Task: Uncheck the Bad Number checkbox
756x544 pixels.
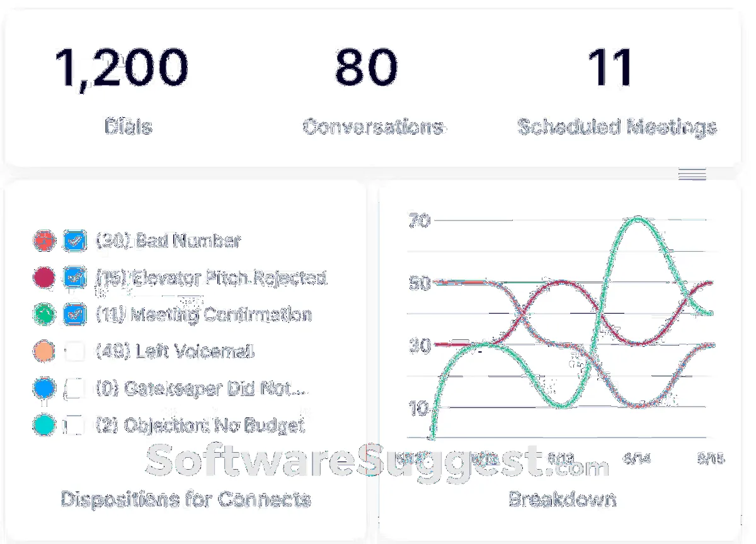Action: 75,240
